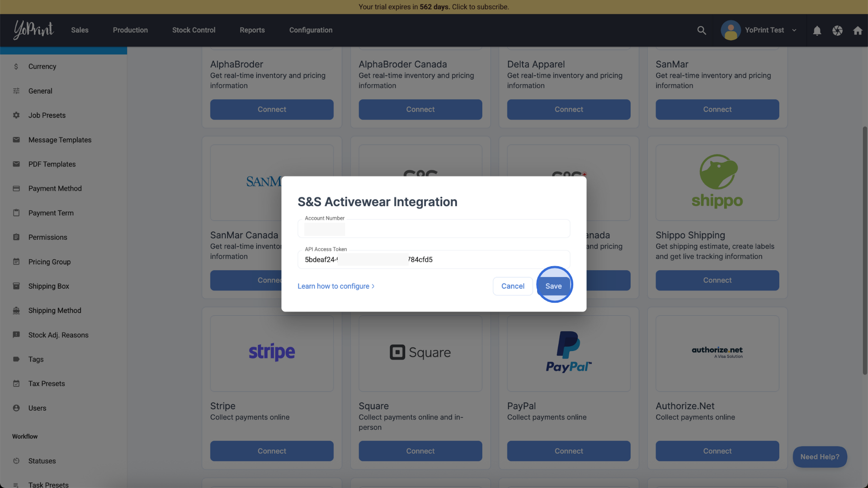This screenshot has height=488, width=868.
Task: Click the PayPal logo thumbnail
Action: pos(569,353)
